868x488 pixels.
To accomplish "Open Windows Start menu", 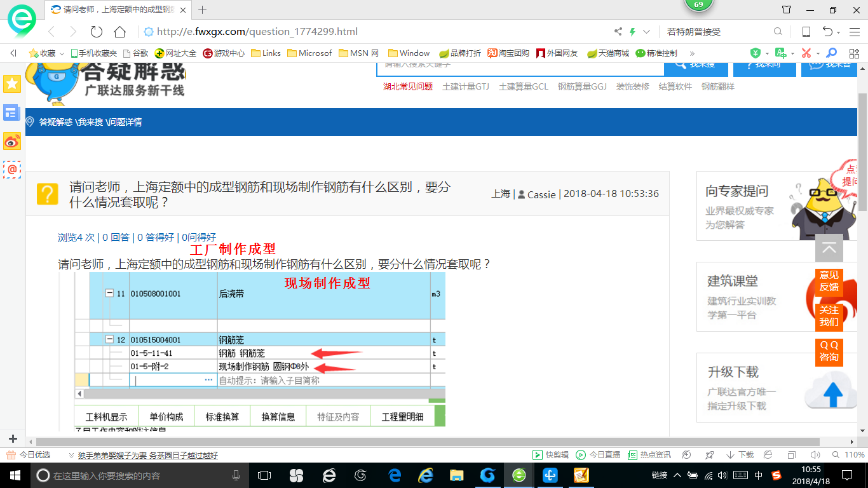I will pyautogui.click(x=14, y=475).
